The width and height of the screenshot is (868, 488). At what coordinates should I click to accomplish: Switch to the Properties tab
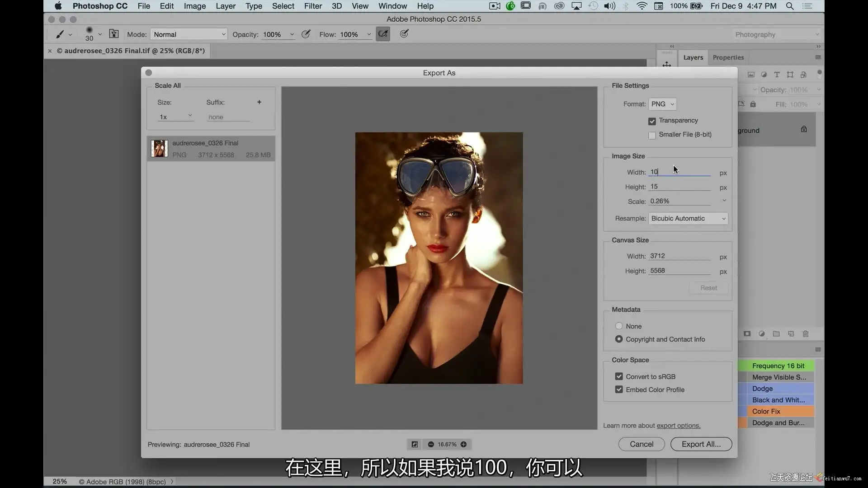pos(728,57)
